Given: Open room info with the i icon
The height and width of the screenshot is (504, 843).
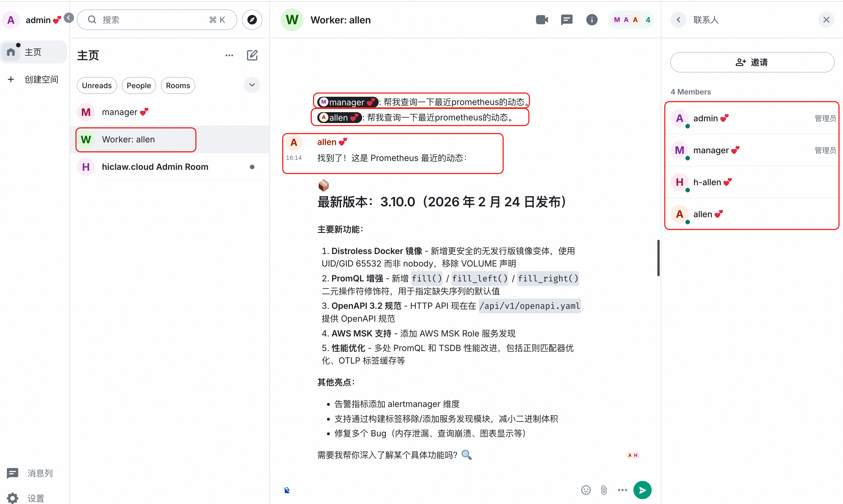Looking at the screenshot, I should click(x=592, y=20).
